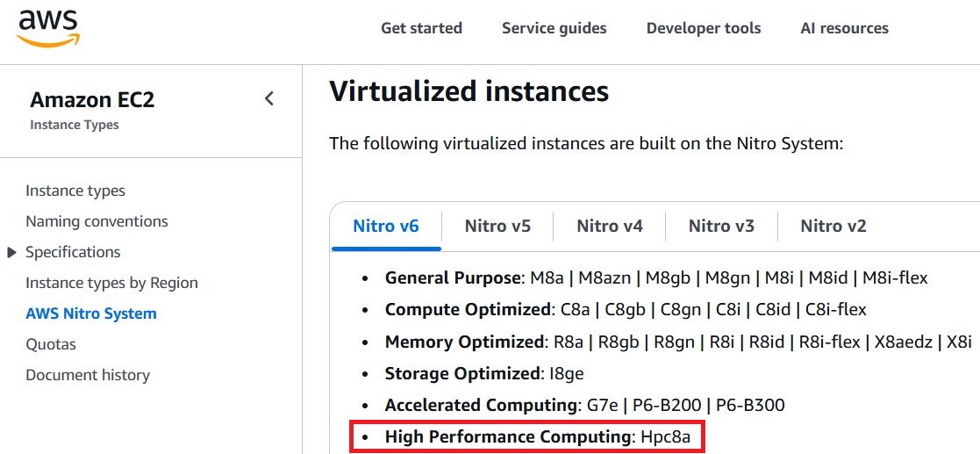Open the Service guides menu
Screen dimensions: 980x454
click(x=554, y=28)
